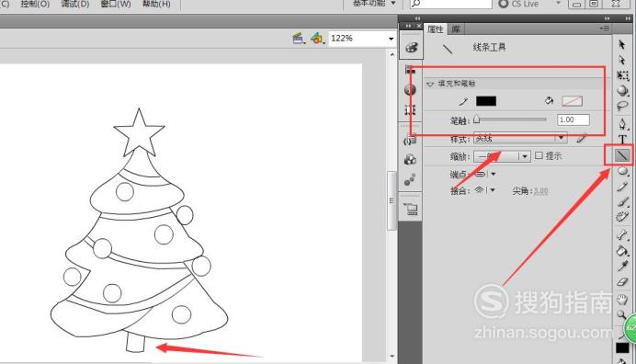The height and width of the screenshot is (364, 636).
Task: Select the Eyedropper tool
Action: click(x=622, y=266)
